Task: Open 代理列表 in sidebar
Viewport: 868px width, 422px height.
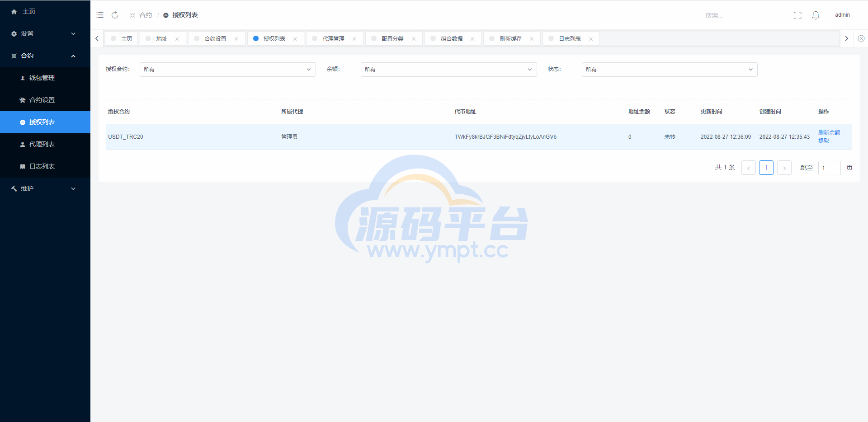Action: pos(45,144)
